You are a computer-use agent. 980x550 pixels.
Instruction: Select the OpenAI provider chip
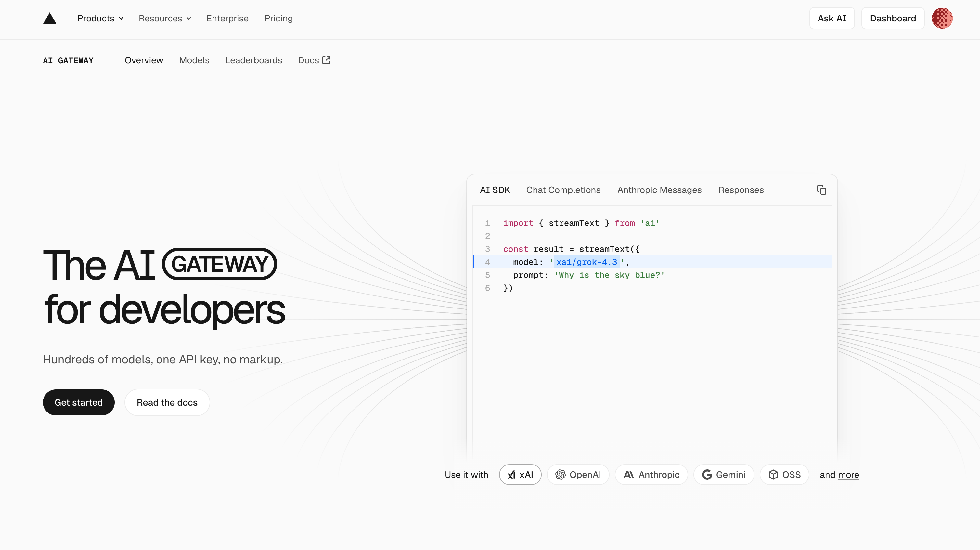click(x=578, y=475)
